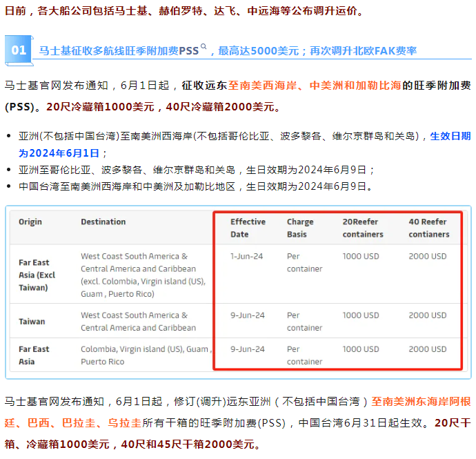Click the 40 Reefer contianers column header
This screenshot has width=476, height=459.
[x=429, y=228]
